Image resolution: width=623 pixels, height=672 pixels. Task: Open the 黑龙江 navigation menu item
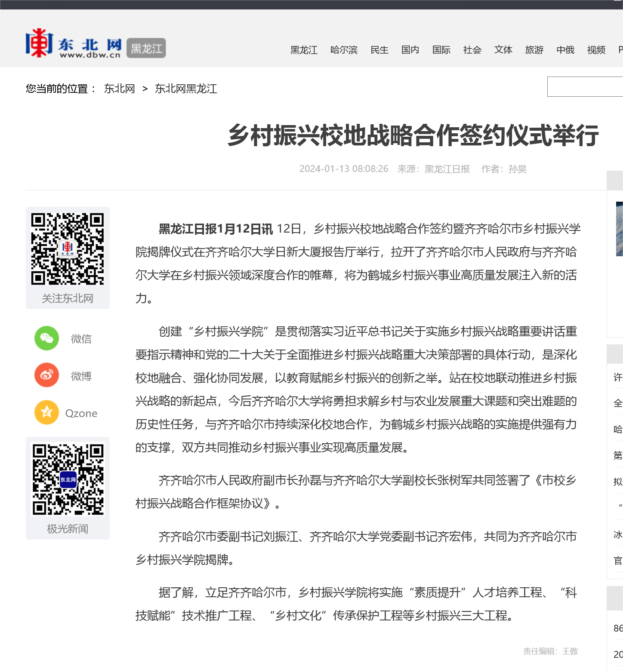click(304, 50)
